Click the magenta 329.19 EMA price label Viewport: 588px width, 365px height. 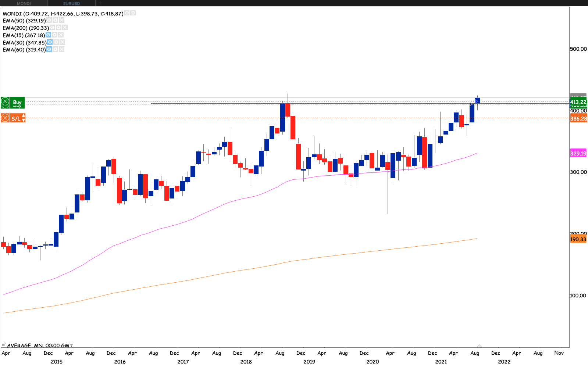click(x=578, y=154)
